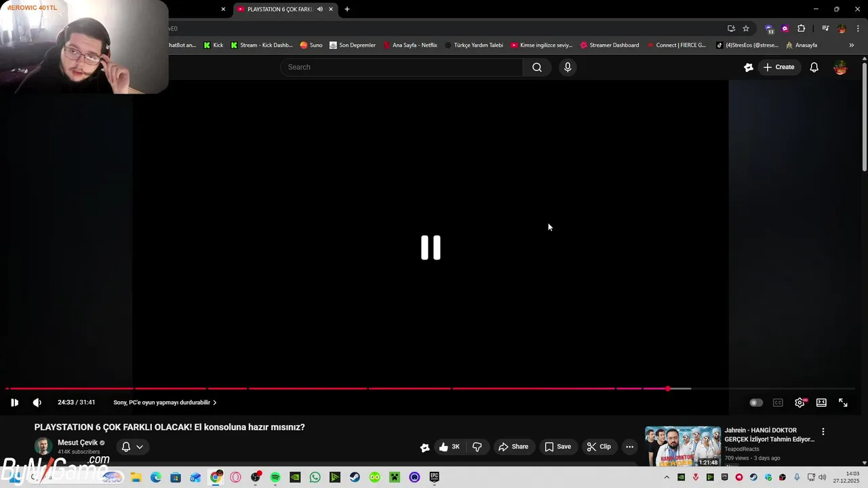Switch to theater mode

(821, 403)
